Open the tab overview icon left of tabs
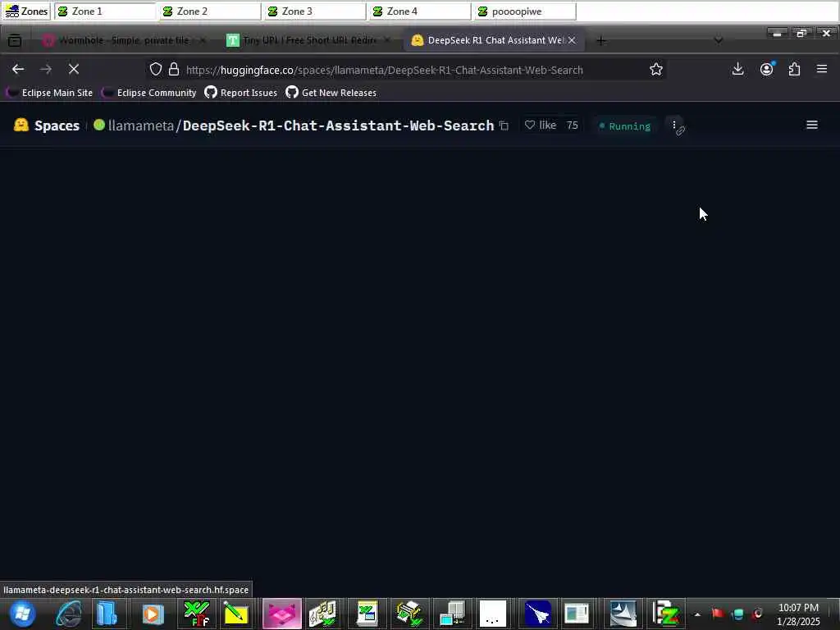This screenshot has width=840, height=630. click(15, 40)
